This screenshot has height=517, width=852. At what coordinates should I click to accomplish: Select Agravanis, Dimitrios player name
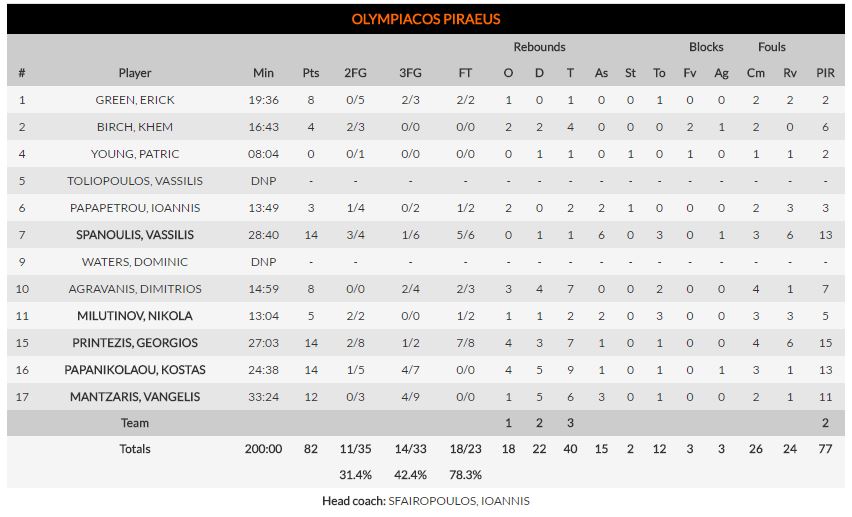pyautogui.click(x=135, y=289)
